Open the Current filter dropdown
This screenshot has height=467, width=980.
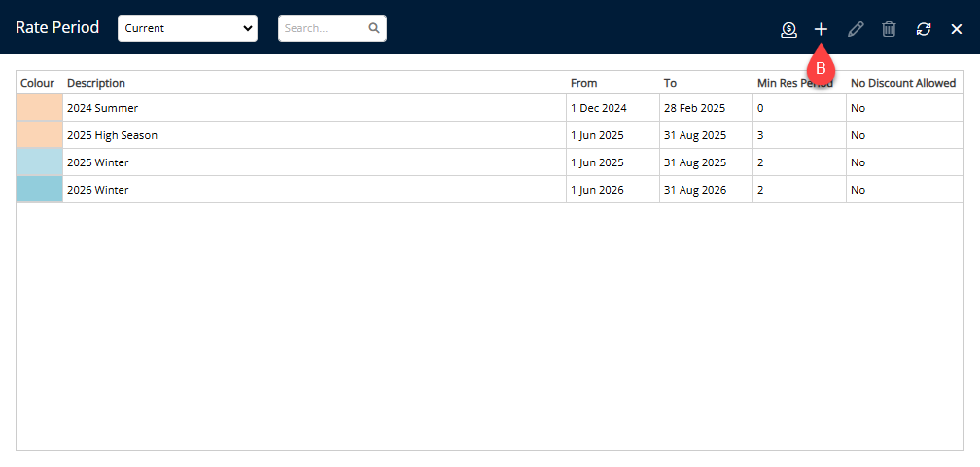[188, 28]
